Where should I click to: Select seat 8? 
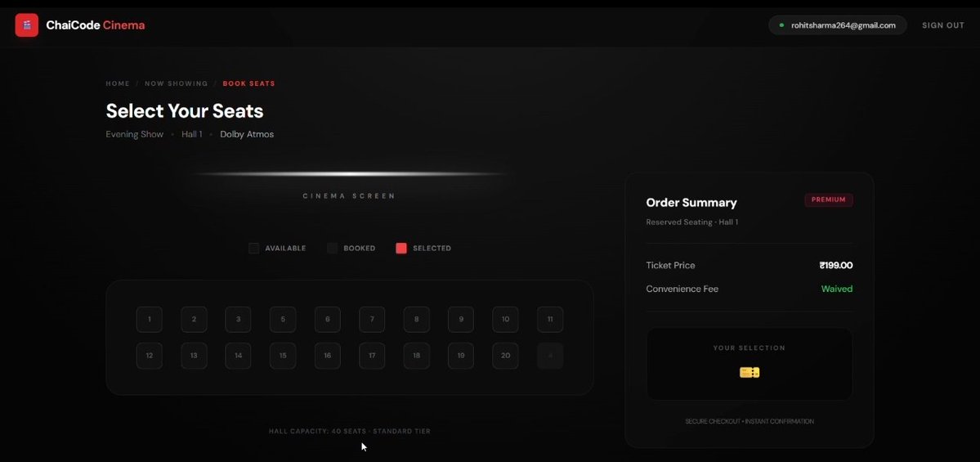(x=416, y=320)
